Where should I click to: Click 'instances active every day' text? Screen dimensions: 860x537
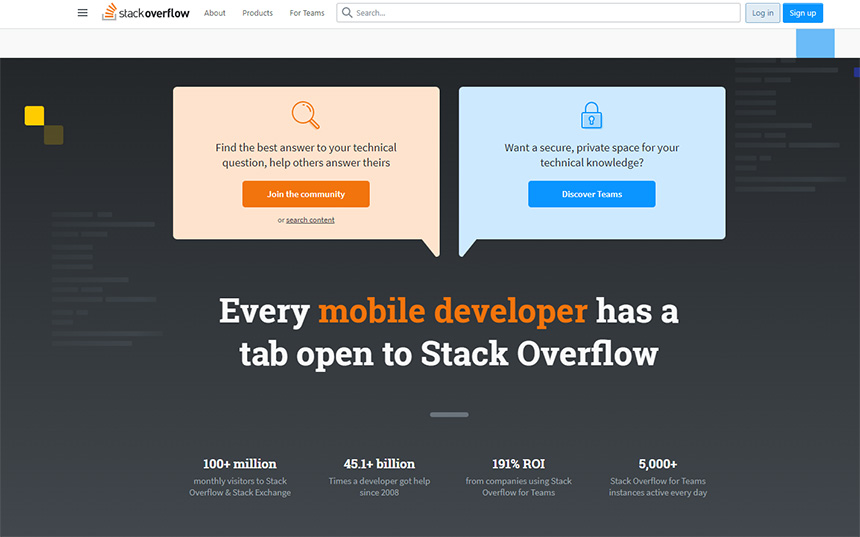(x=658, y=493)
